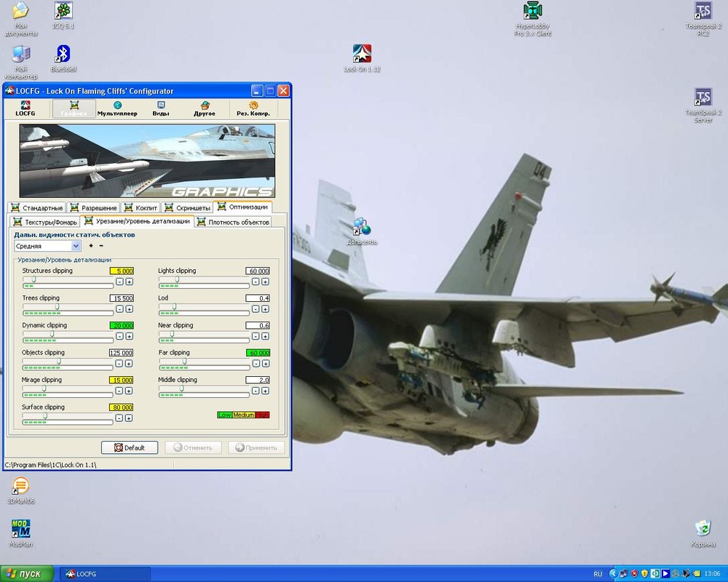Open the ModMan desktop shortcut

pos(21,530)
